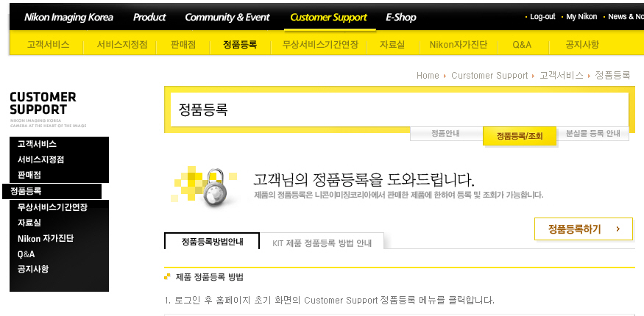Image resolution: width=644 pixels, height=316 pixels.
Task: Click the Log-out link
Action: click(x=542, y=17)
